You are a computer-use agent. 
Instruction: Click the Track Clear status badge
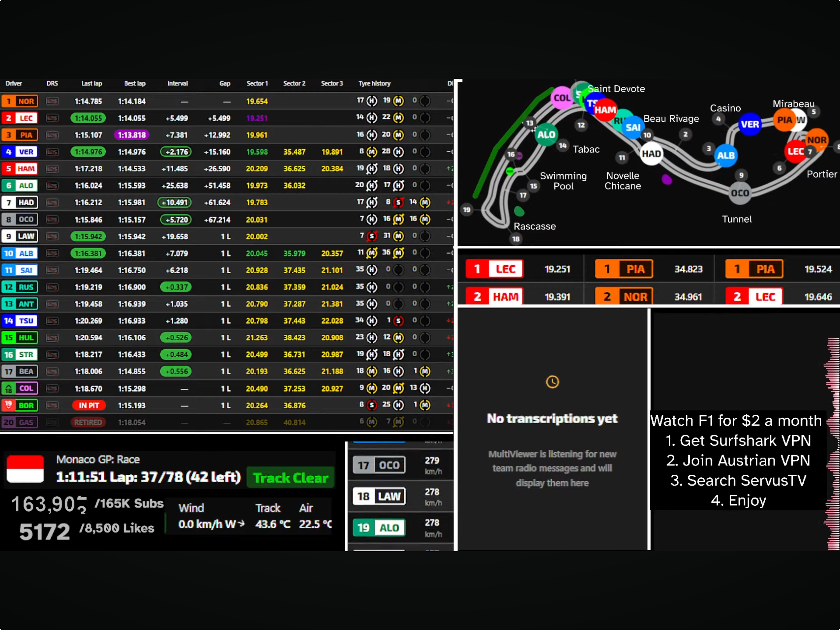click(291, 477)
